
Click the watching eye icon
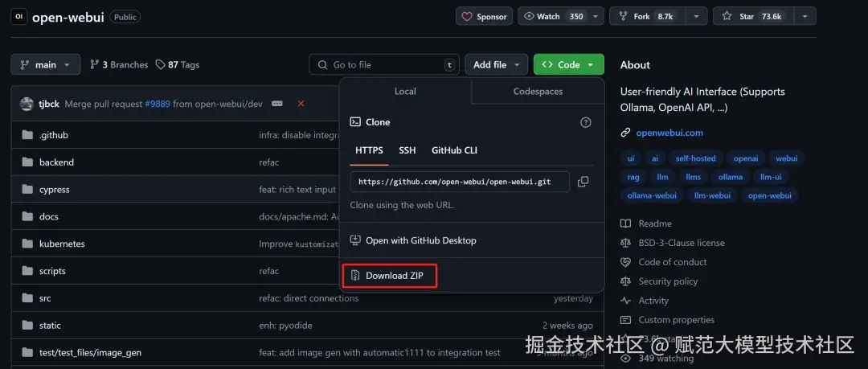point(625,359)
